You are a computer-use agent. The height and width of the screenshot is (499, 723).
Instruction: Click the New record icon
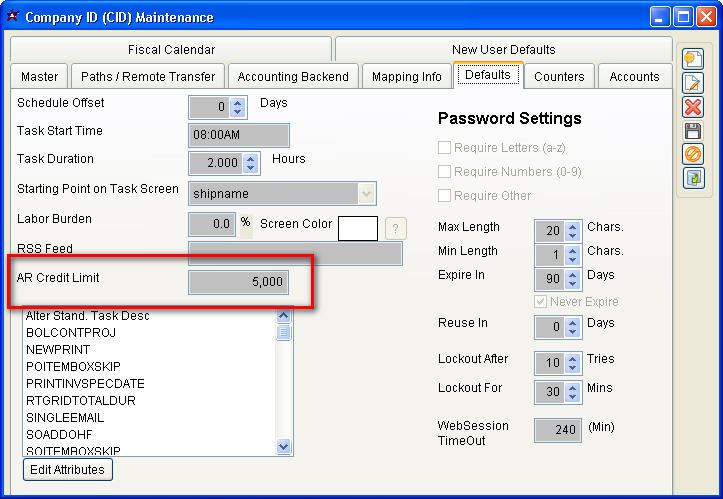[x=693, y=59]
